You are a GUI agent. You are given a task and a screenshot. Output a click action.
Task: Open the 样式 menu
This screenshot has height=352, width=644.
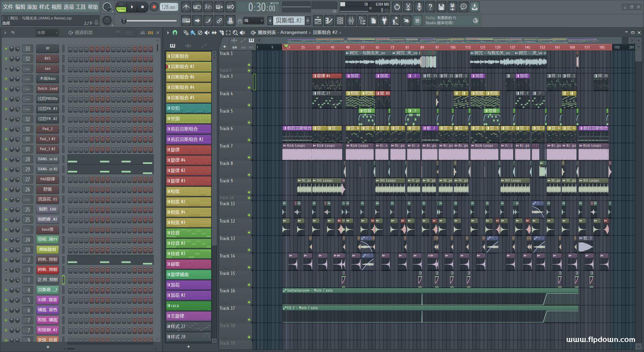coord(44,7)
